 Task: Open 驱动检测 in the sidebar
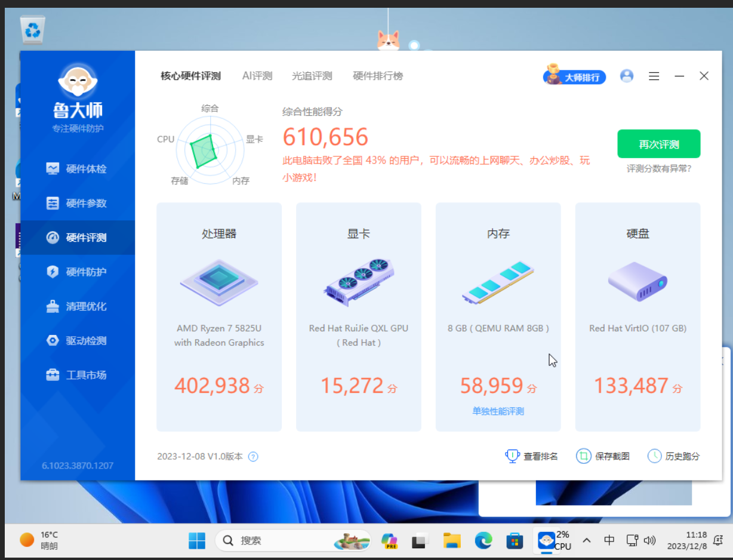pyautogui.click(x=78, y=340)
